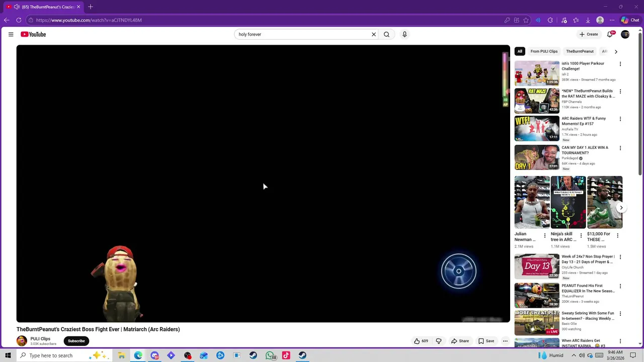644x362 pixels.
Task: Open the YouTube hamburger guide menu
Action: click(x=11, y=34)
